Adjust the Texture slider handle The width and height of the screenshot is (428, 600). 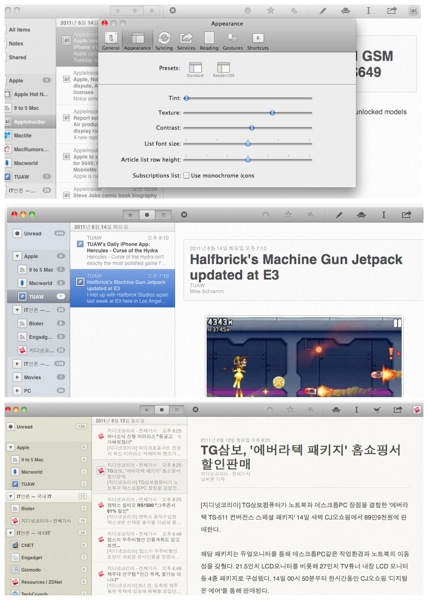click(272, 113)
